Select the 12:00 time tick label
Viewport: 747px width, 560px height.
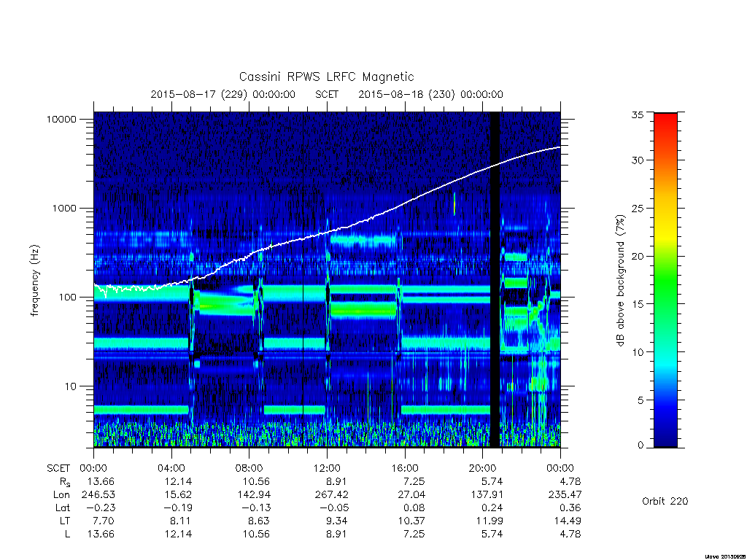tap(327, 469)
